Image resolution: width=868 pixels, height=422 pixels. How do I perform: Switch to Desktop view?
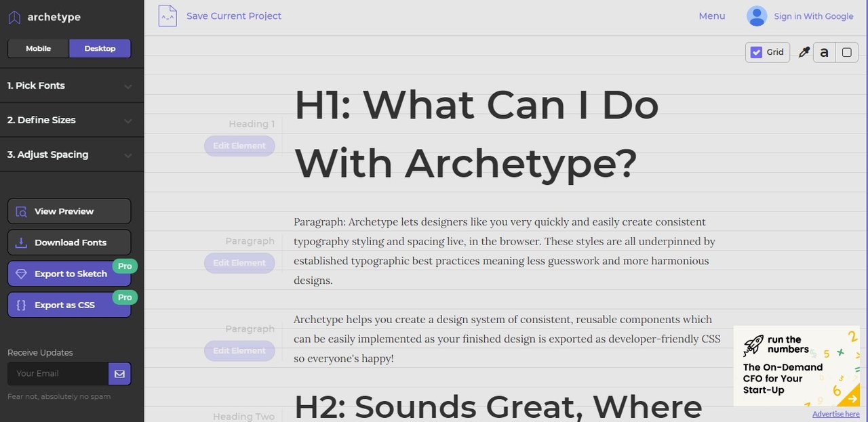click(x=100, y=49)
